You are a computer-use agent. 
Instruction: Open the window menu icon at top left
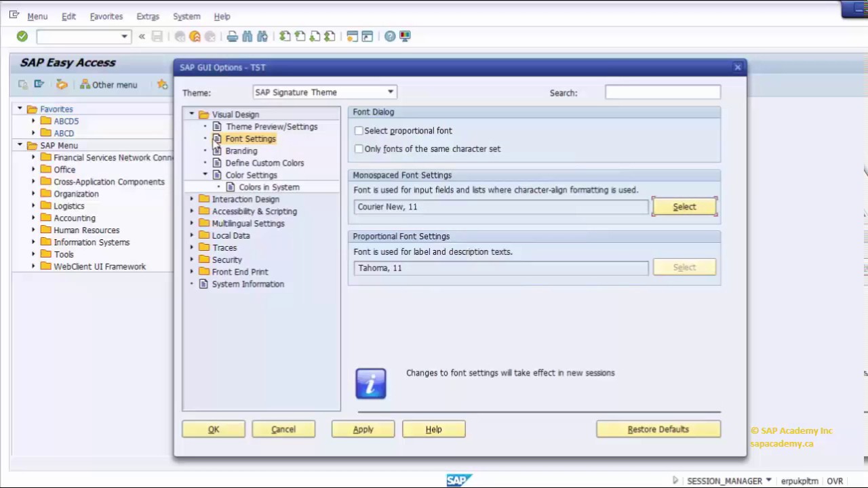[x=14, y=15]
